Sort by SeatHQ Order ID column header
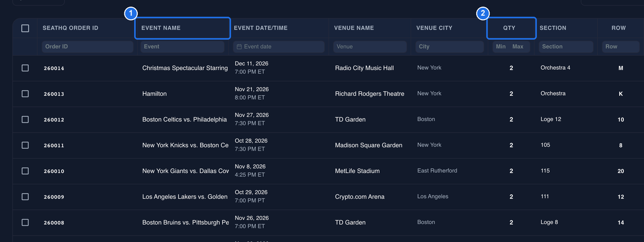The height and width of the screenshot is (242, 644). [x=70, y=28]
